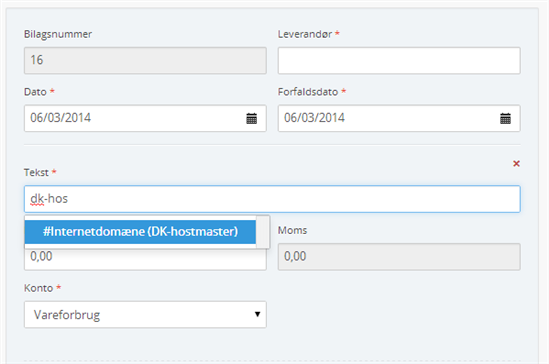Screen dimensions: 549x364
Task: Click the Dato text showing 06/03/2014
Action: click(61, 118)
